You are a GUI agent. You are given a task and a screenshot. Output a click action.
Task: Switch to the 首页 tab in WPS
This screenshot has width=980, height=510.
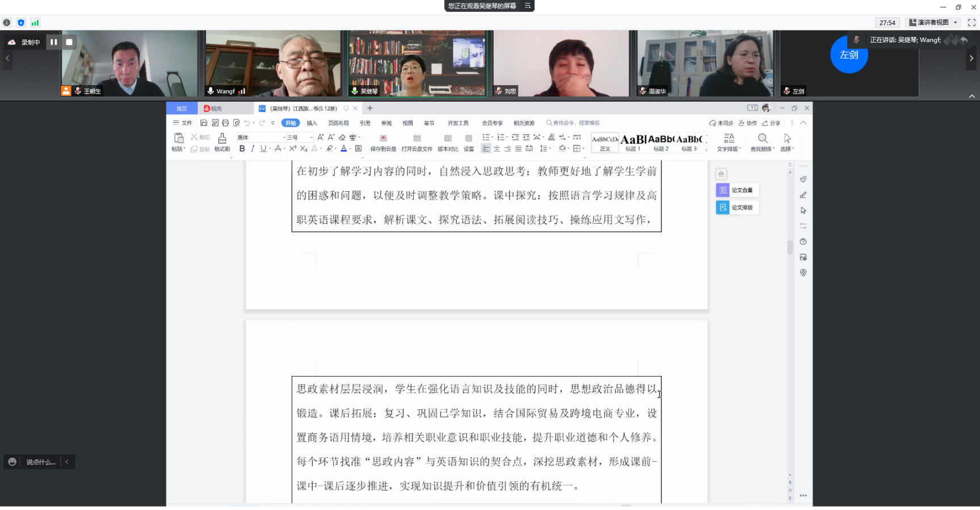(x=182, y=108)
